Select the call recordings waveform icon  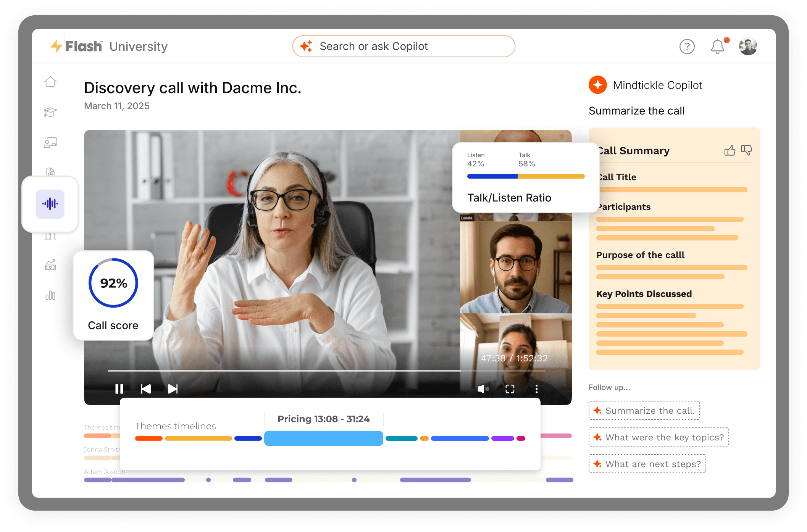50,204
